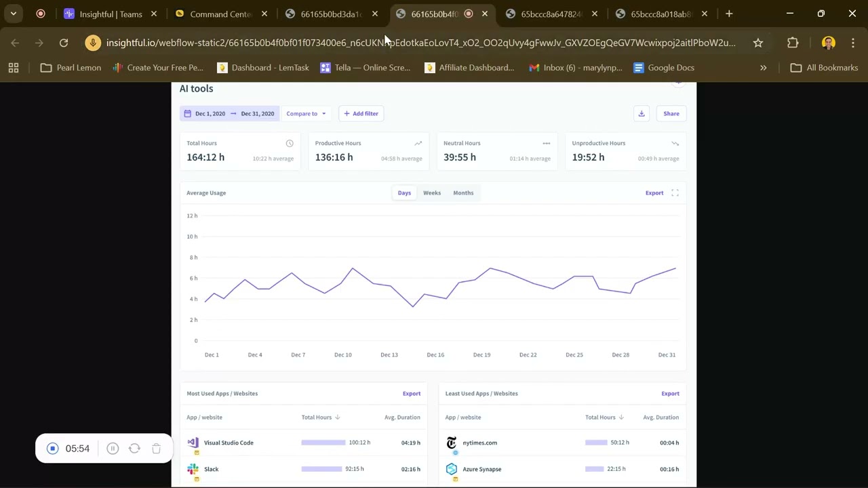Click the trend-up icon in Productive Hours card
Screen dimensions: 868x488
click(418, 143)
